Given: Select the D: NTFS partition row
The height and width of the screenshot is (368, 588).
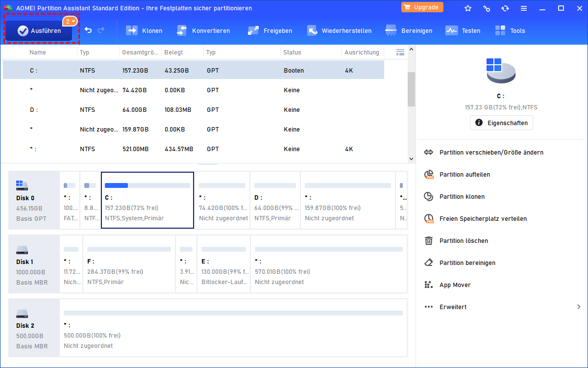Looking at the screenshot, I should (x=194, y=109).
